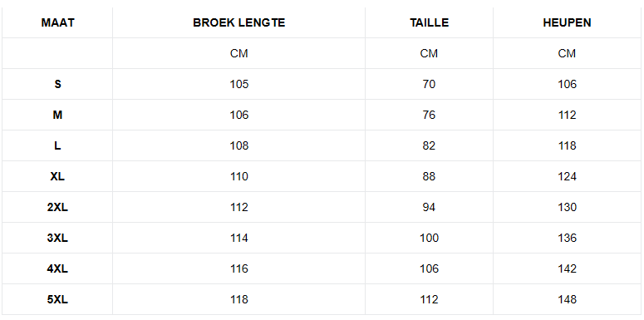This screenshot has height=320, width=644.
Task: Select the 105 trouser length value
Action: coord(239,84)
